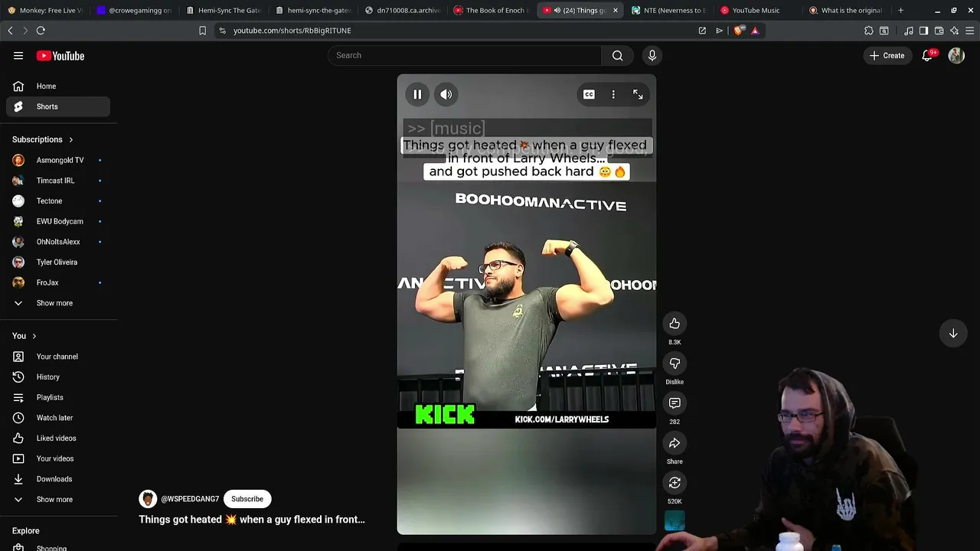Open Leo AI sparkle icon
Screen dimensions: 980x551
pyautogui.click(x=955, y=31)
